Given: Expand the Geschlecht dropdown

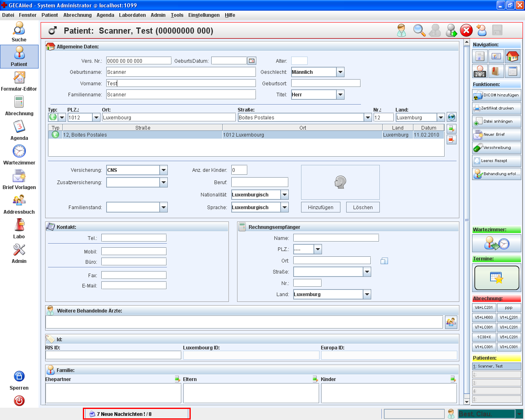Looking at the screenshot, I should 340,72.
